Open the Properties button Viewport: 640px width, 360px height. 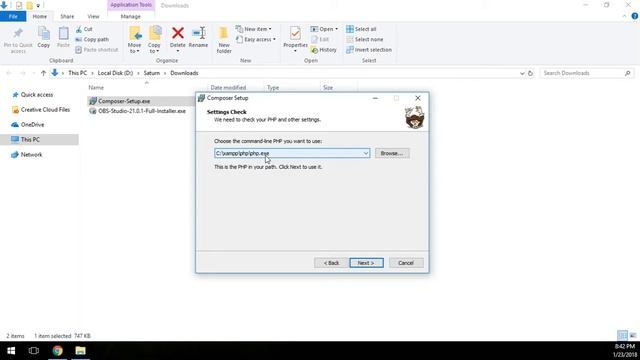[x=295, y=40]
